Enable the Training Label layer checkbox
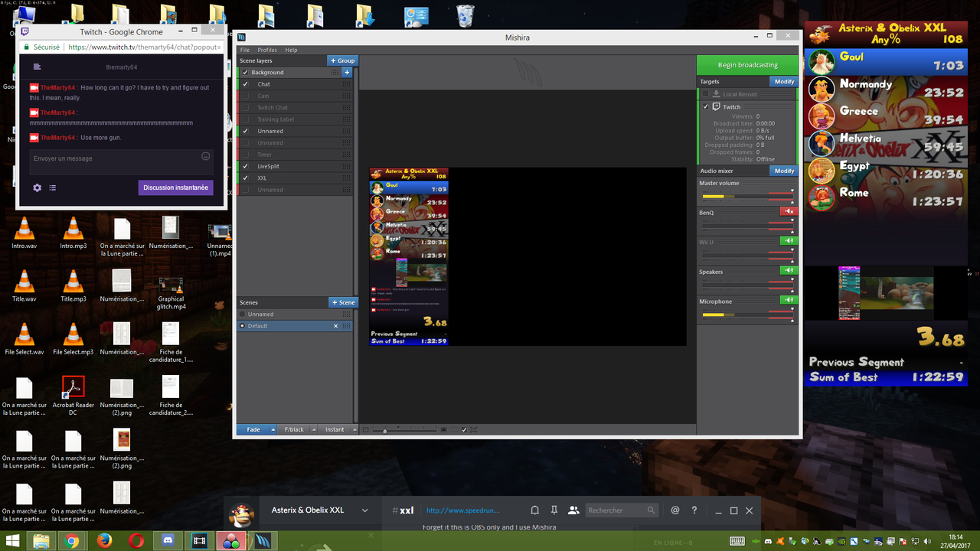This screenshot has height=551, width=980. pos(245,119)
